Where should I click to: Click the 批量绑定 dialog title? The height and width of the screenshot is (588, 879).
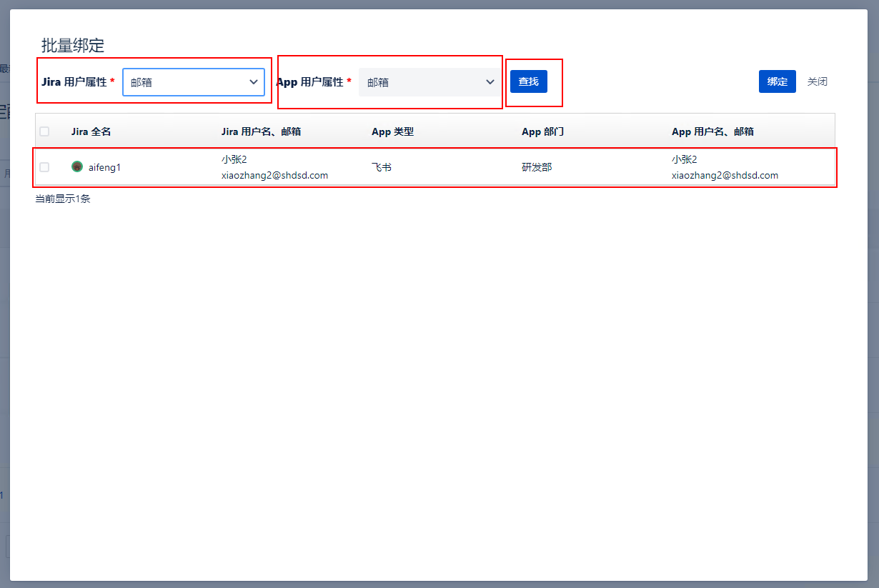click(73, 46)
